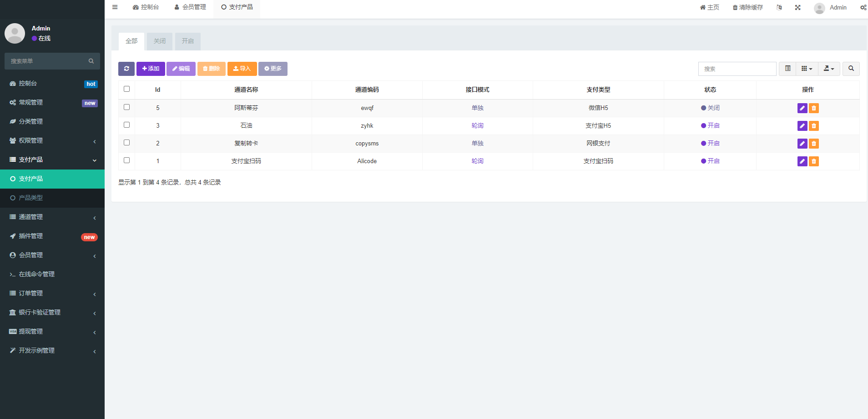Click the Admin avatar in the sidebar
The image size is (868, 419).
[15, 33]
